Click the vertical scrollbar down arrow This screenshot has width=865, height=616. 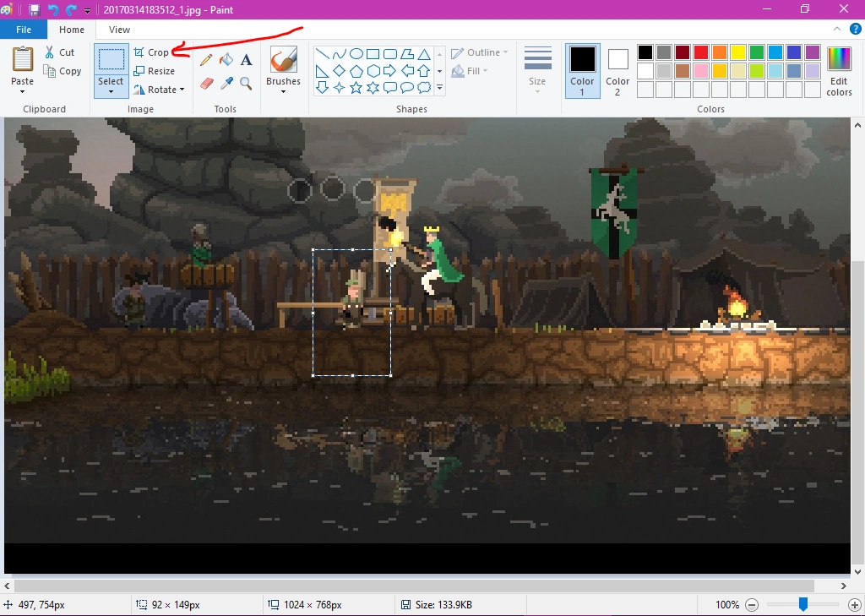[x=857, y=572]
